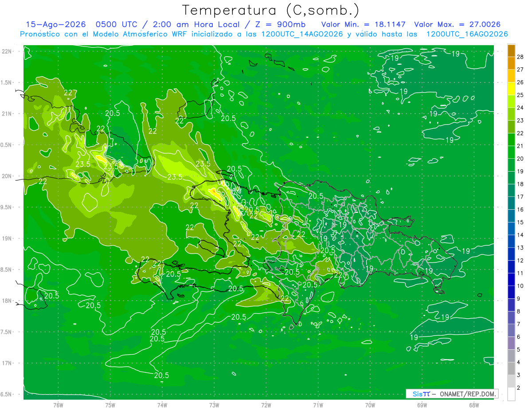Click the 68W longitude axis label
The height and width of the screenshot is (411, 532).
coord(474,405)
